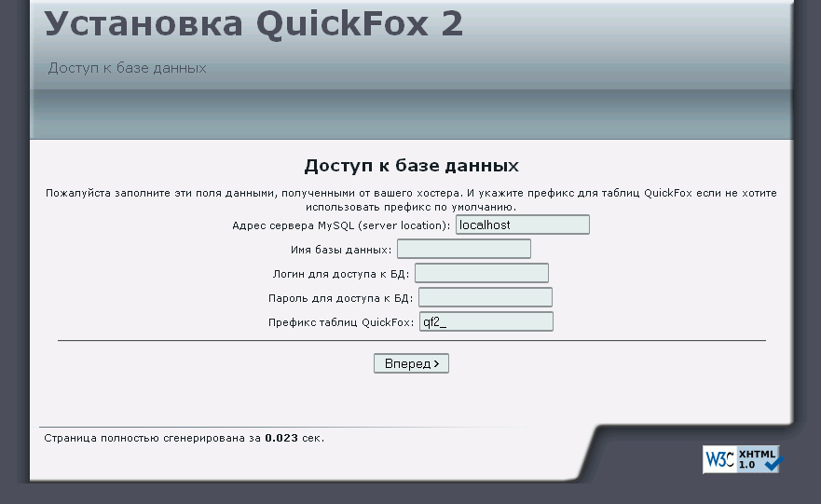821x504 pixels.
Task: Click the bold Доступ к базе данных form heading
Action: (411, 166)
